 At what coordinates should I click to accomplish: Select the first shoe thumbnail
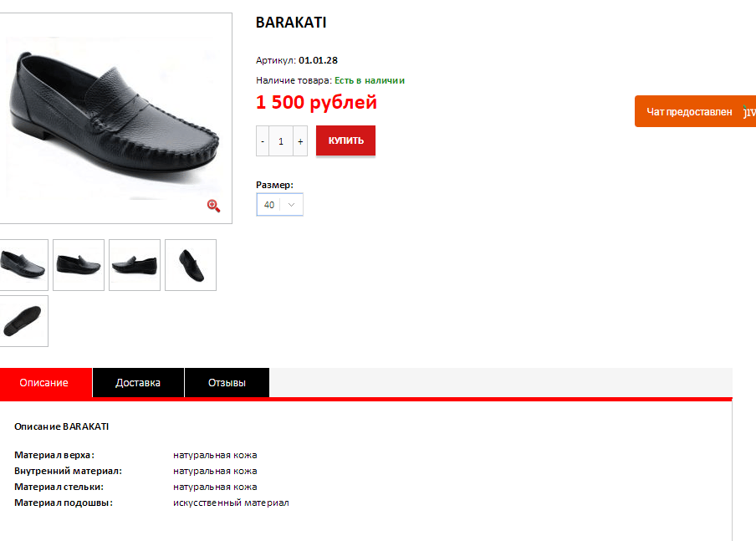click(23, 265)
